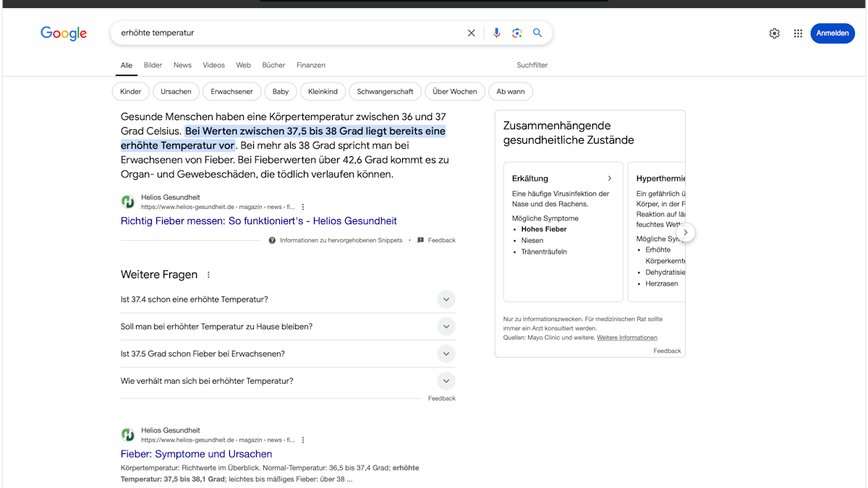The image size is (868, 488).
Task: Open the Google apps grid icon
Action: (x=798, y=33)
